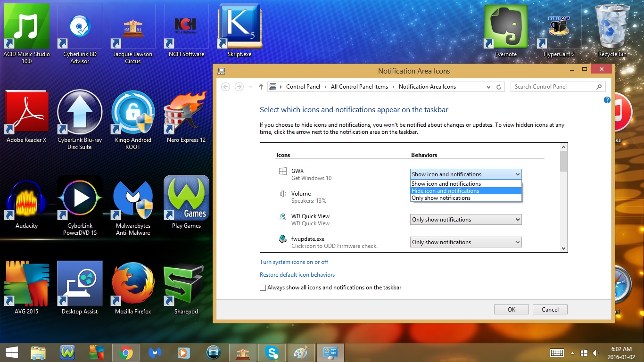644x362 pixels.
Task: Click Notification Area Icons breadcrumb
Action: [x=427, y=87]
